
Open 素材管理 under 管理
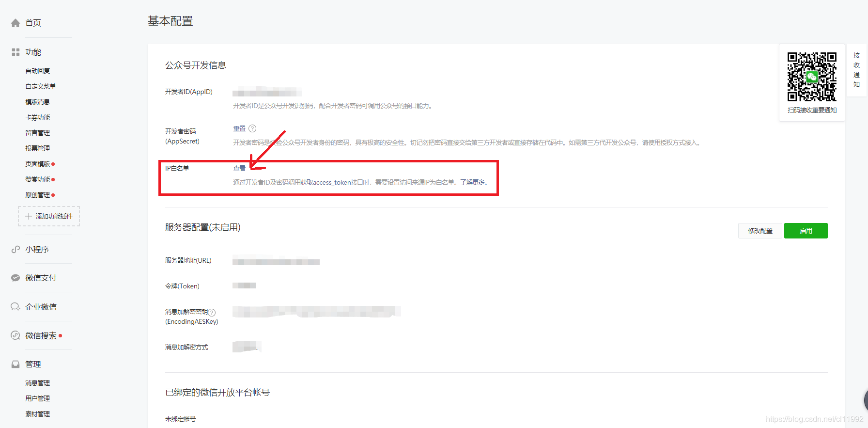38,414
